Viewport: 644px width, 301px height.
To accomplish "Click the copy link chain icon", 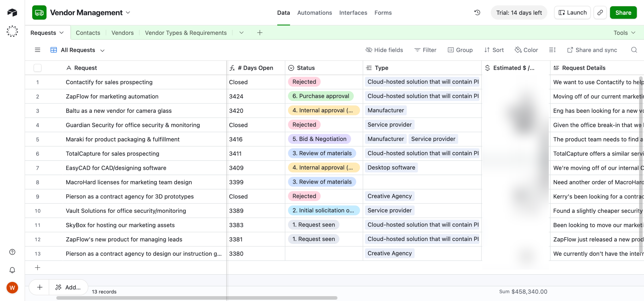I will (600, 13).
